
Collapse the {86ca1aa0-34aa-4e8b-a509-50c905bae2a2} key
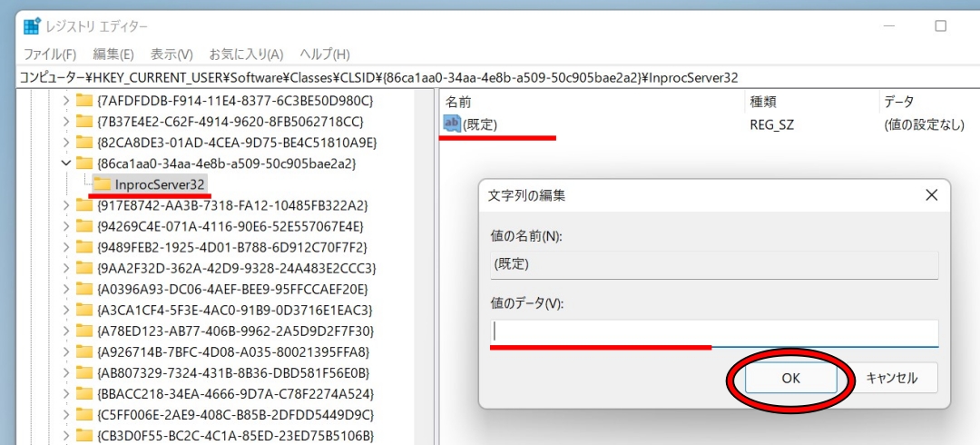(65, 163)
